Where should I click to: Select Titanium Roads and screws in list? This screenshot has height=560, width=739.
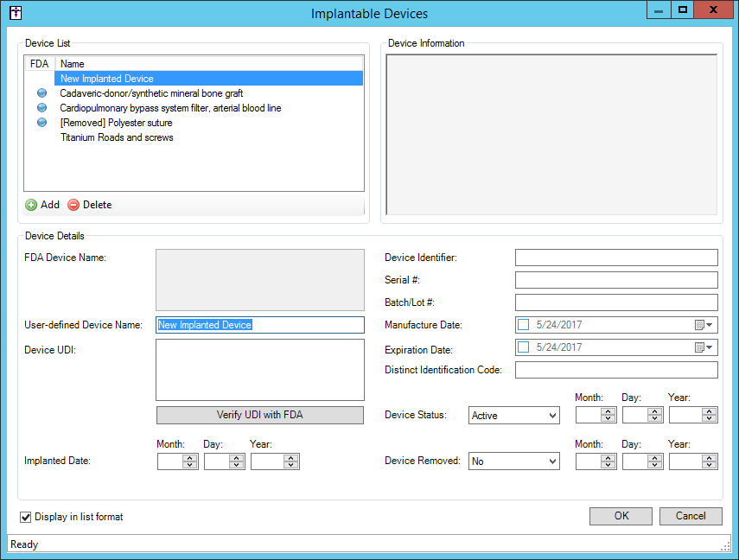click(117, 137)
